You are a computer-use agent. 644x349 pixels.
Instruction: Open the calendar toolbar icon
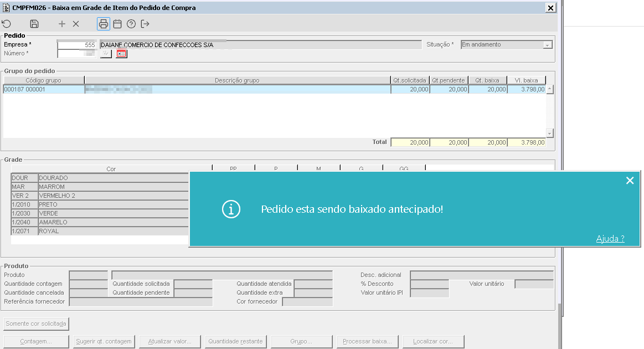(x=117, y=24)
